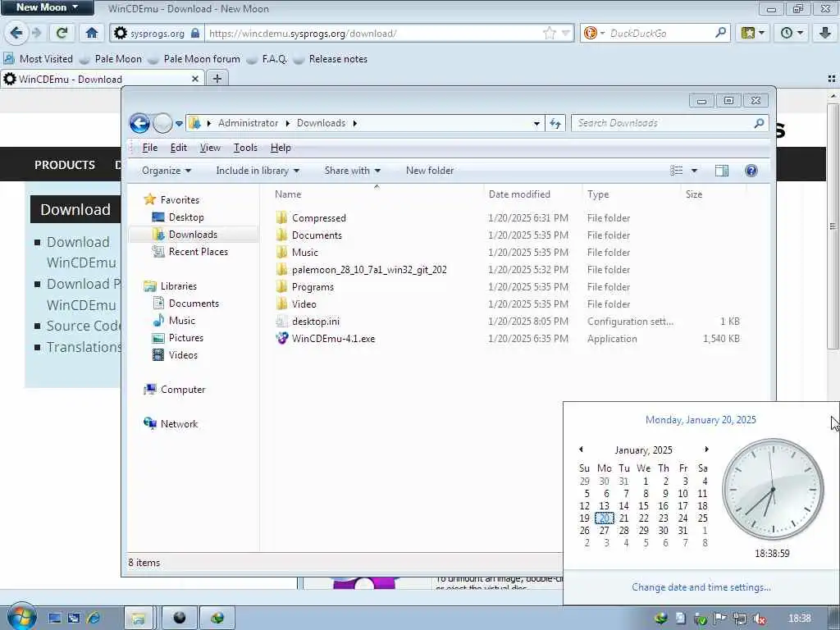Close the WinCDEmu - Download tab
The height and width of the screenshot is (630, 840).
coord(195,79)
